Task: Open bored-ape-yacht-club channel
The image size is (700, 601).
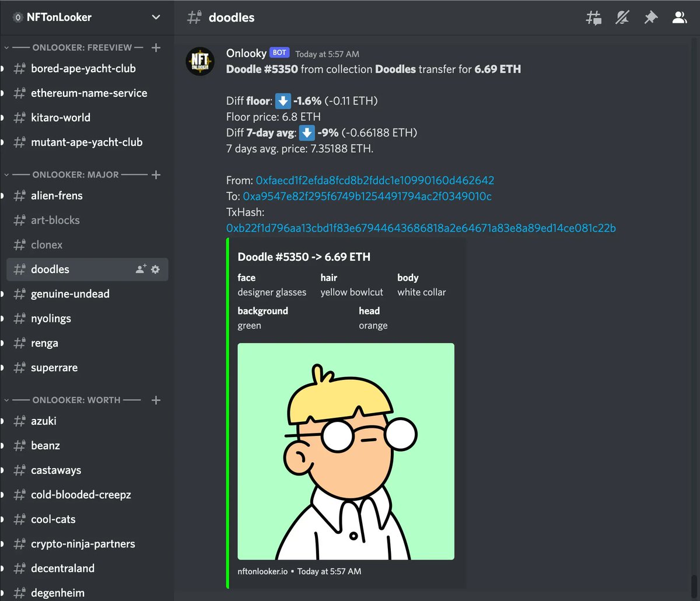Action: coord(87,68)
